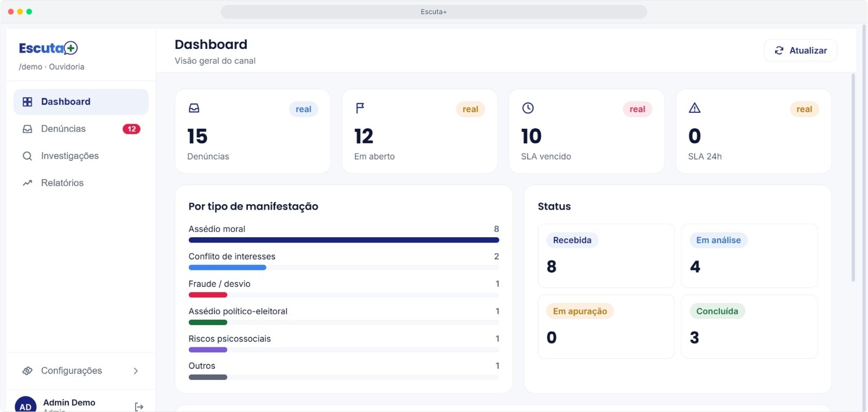Click the Recebida status tag

coord(572,240)
